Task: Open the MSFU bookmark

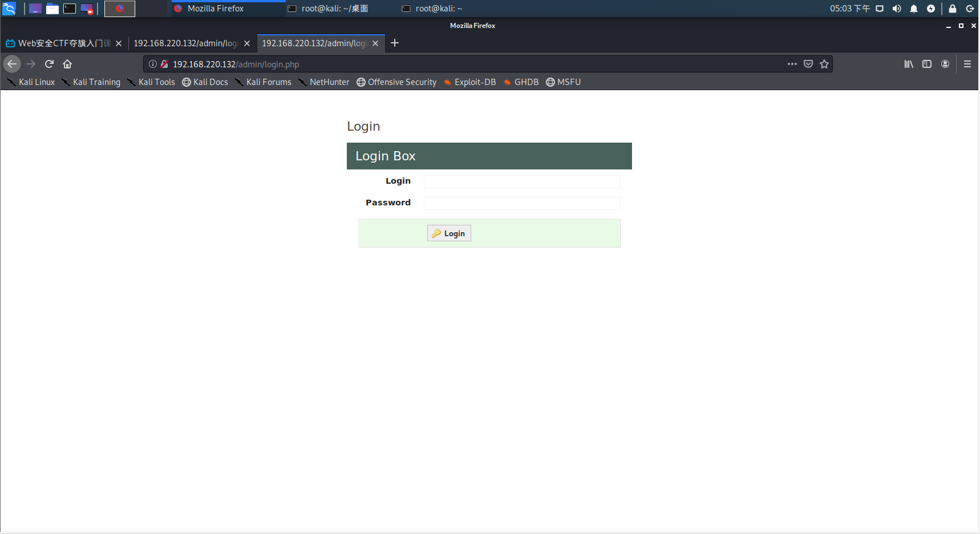Action: coord(564,82)
